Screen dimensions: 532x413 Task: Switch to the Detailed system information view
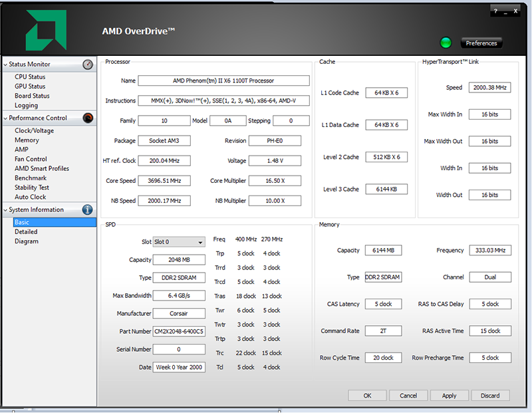[26, 232]
